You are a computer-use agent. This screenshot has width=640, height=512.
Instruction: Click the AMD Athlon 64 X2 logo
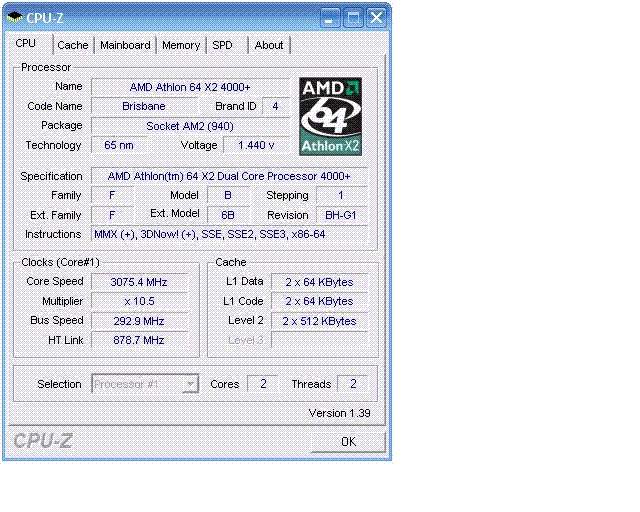(x=330, y=117)
